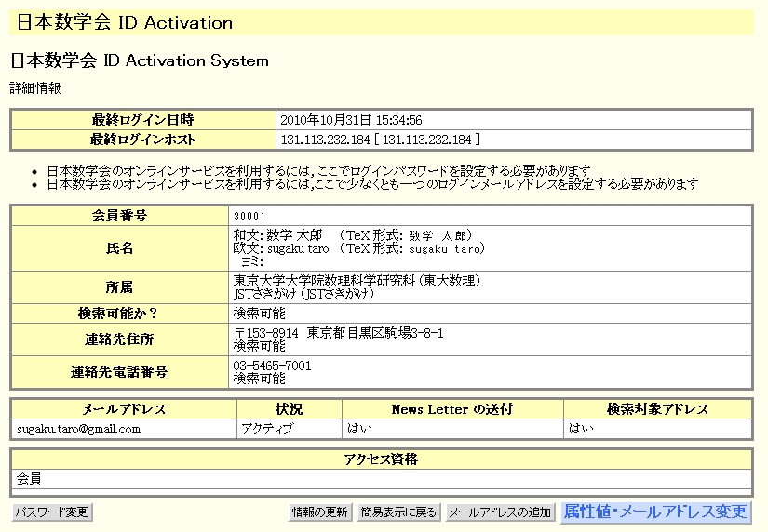Viewport: 768px width, 532px height.
Task: Click the メールアドレスの追加 button
Action: click(500, 512)
